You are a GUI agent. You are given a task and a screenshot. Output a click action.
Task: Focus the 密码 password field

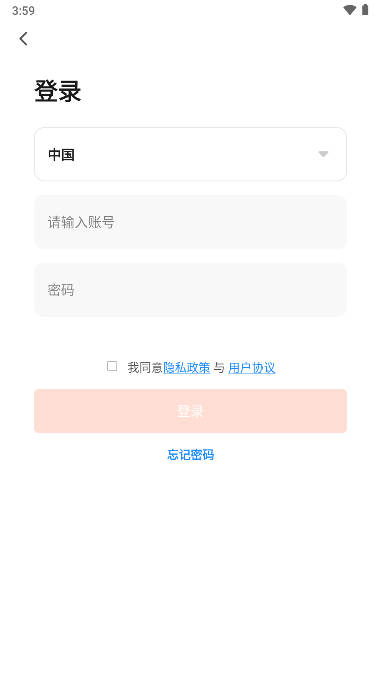(x=190, y=290)
